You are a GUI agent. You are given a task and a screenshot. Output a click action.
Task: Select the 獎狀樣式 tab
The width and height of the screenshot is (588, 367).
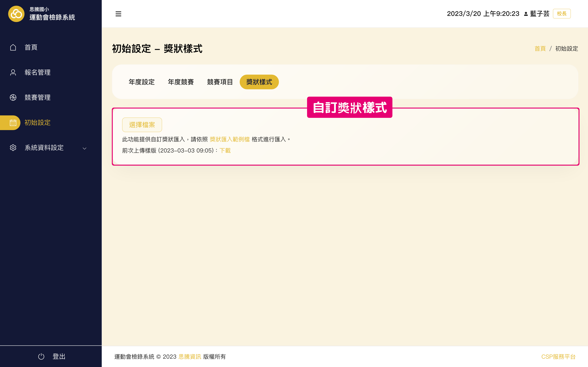click(x=259, y=82)
